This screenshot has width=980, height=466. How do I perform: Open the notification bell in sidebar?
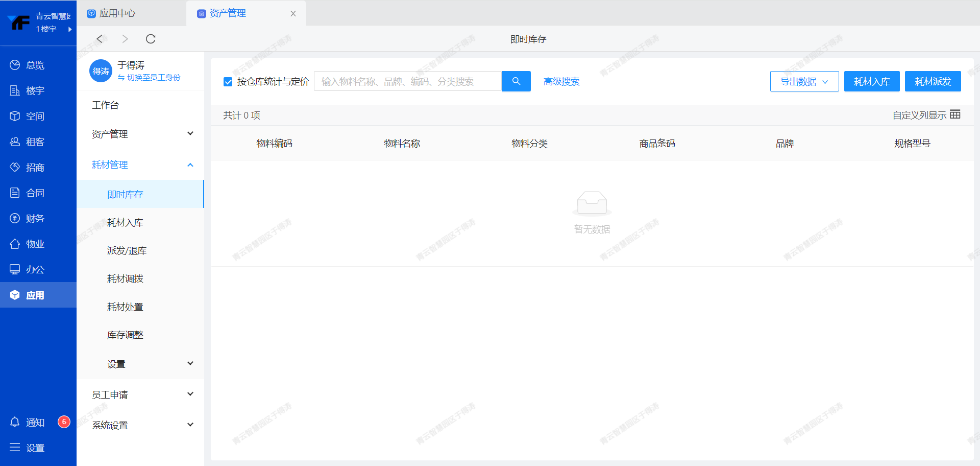[x=15, y=422]
